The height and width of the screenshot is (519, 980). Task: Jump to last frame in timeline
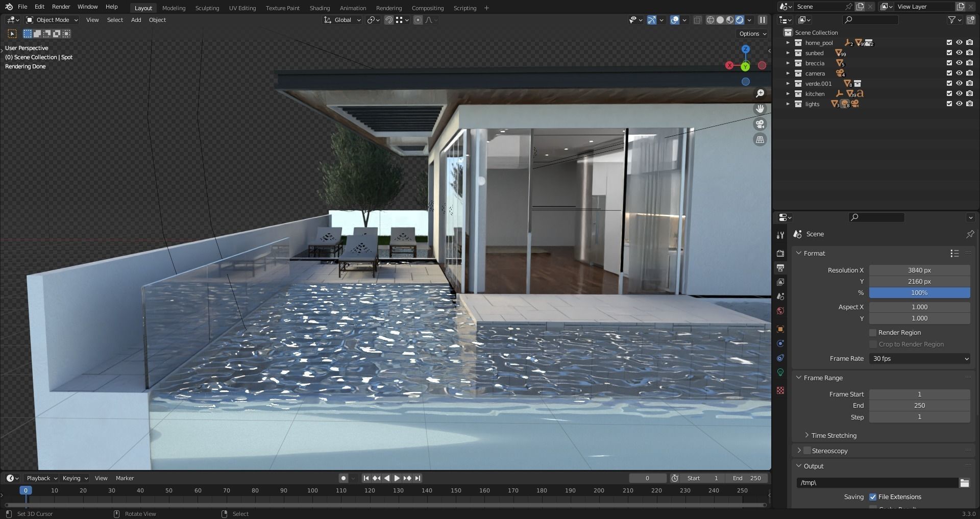click(418, 478)
